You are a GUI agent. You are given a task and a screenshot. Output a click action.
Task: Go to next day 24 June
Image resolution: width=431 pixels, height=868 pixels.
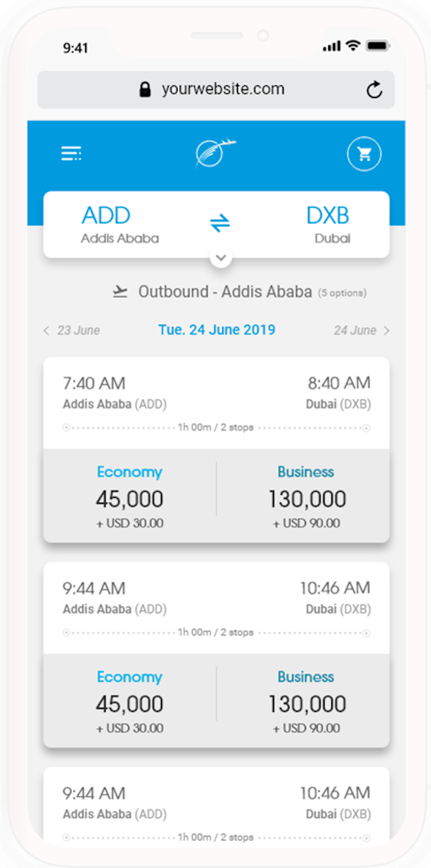click(361, 330)
